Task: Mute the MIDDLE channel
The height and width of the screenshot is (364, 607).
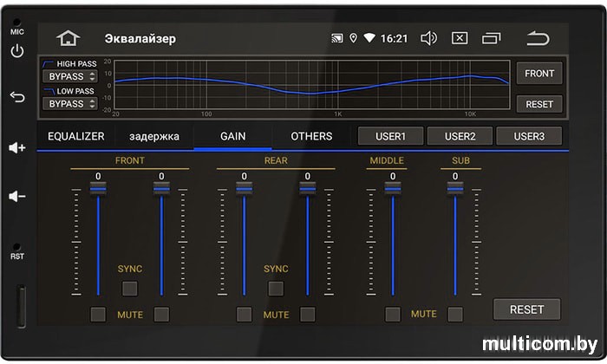Action: [393, 315]
